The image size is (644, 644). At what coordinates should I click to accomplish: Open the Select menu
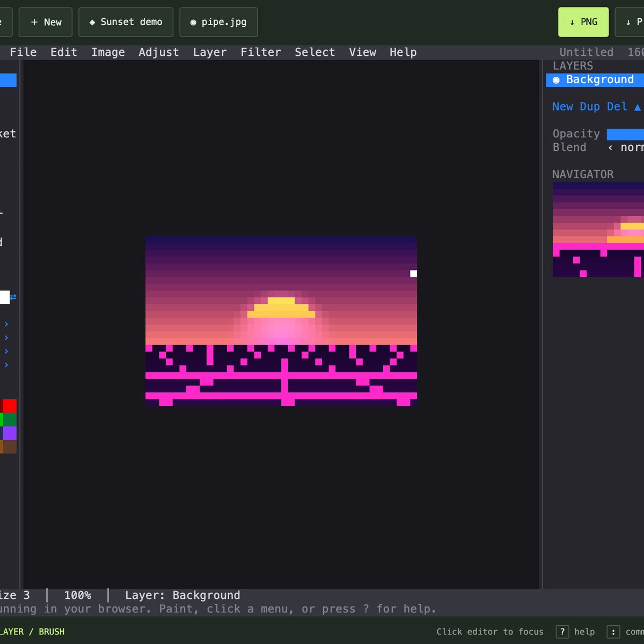point(314,52)
